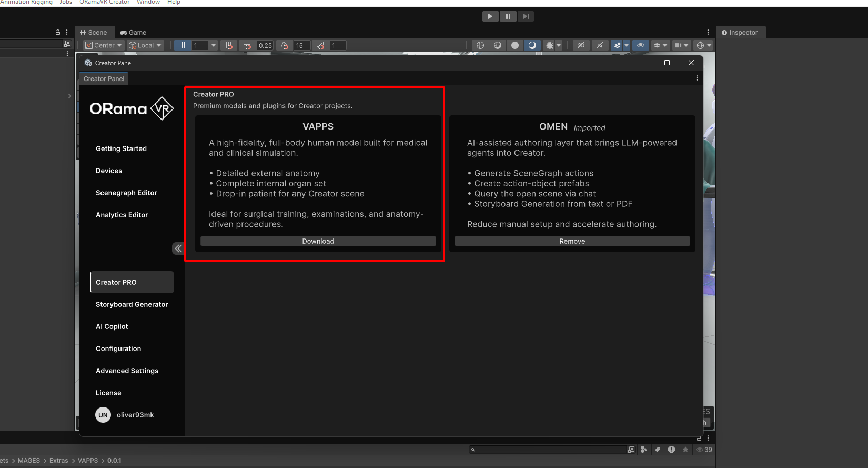Click the rotation snap field showing 15
This screenshot has height=468, width=868.
(301, 45)
